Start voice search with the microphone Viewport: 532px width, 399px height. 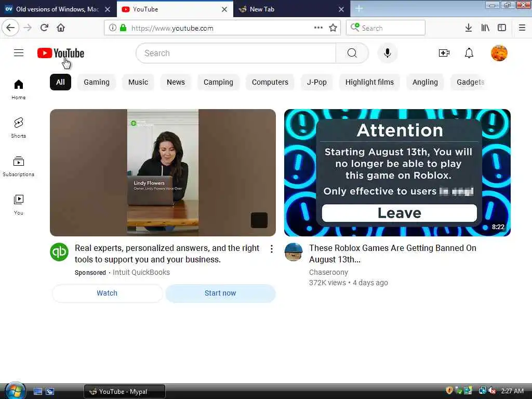(x=388, y=53)
